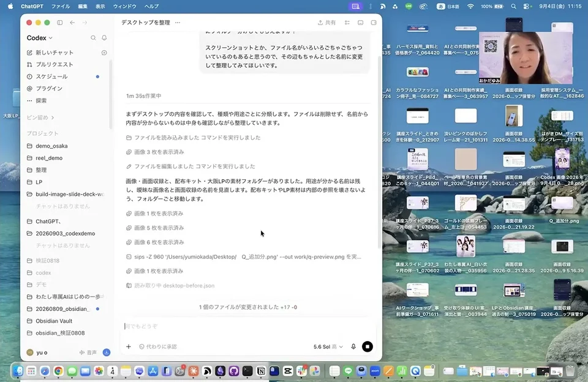Open the codex project folder
Image resolution: width=588 pixels, height=382 pixels.
[43, 272]
